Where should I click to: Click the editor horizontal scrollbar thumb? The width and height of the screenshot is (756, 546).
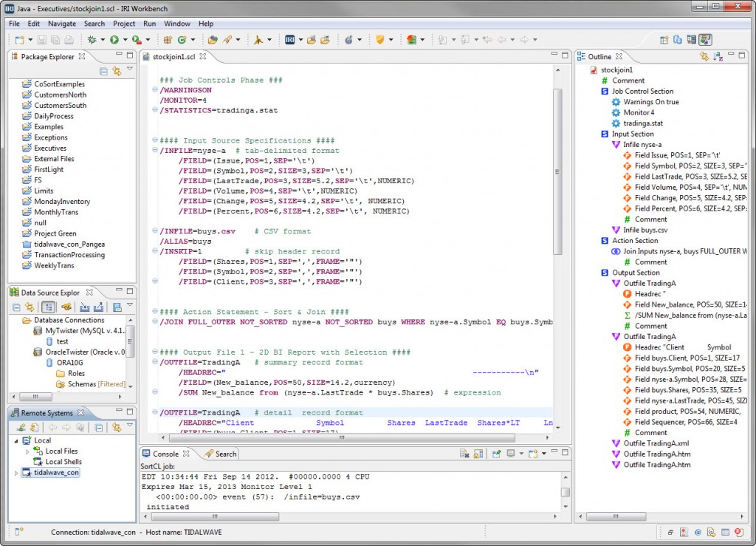[342, 438]
